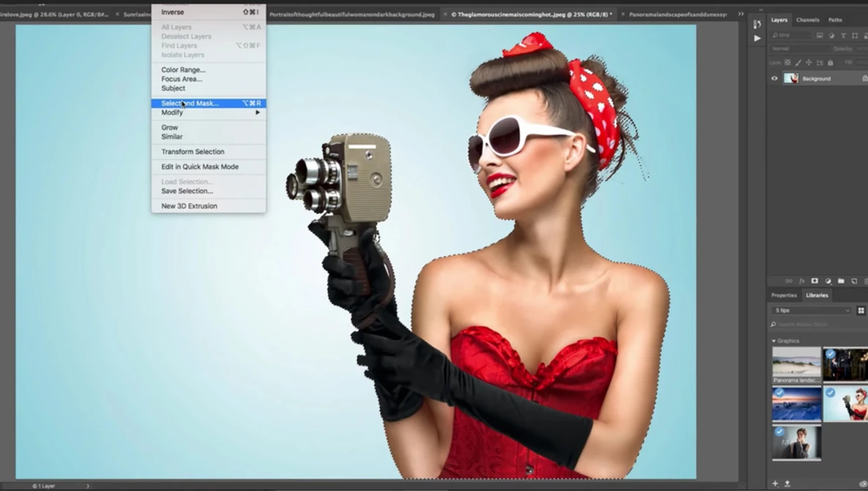
Task: Switch to the Paths tab
Action: pos(835,20)
